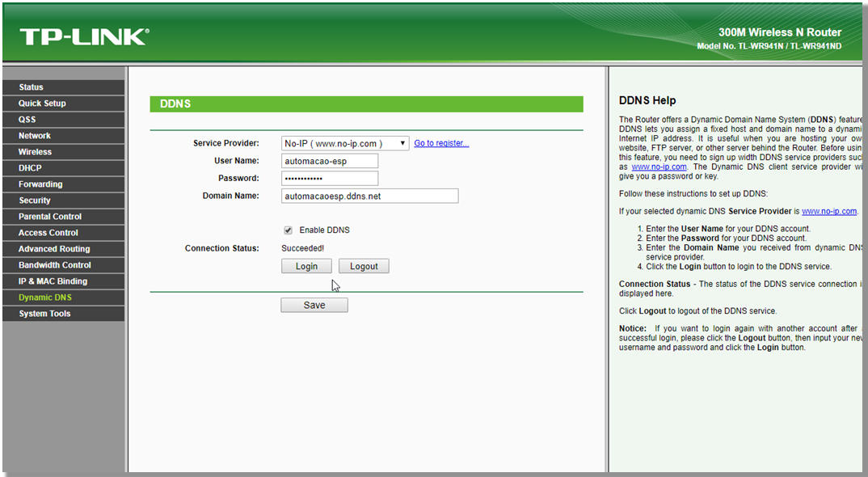Click the 'Succeeded!' connection status text
868x477 pixels.
[303, 248]
